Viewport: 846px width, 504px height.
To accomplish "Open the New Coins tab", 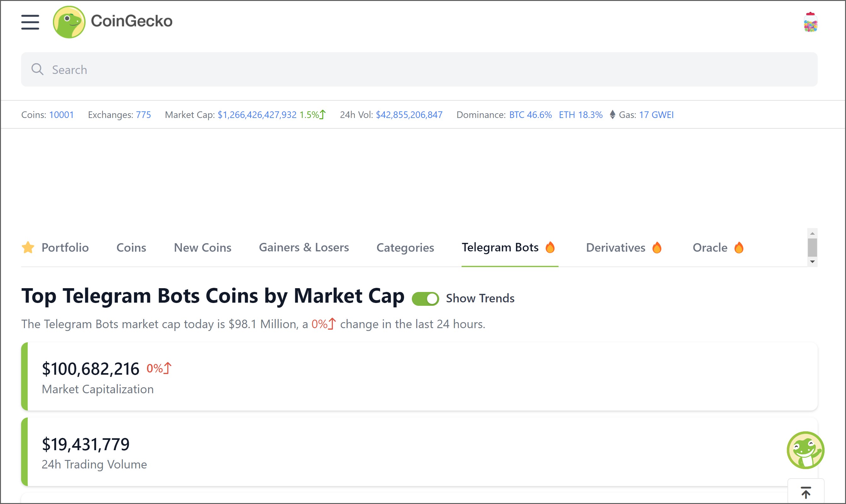I will (x=202, y=248).
